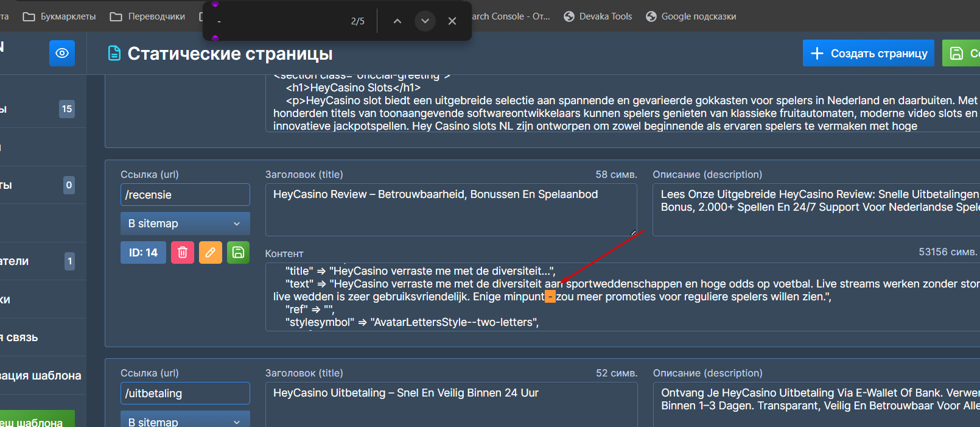Close the find-in-page bar
Screen dimensions: 980x427
[452, 21]
